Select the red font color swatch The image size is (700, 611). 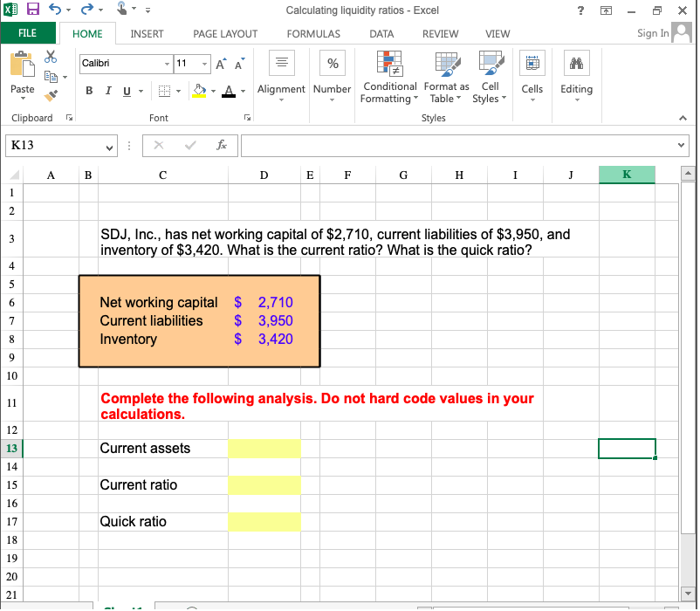point(229,91)
